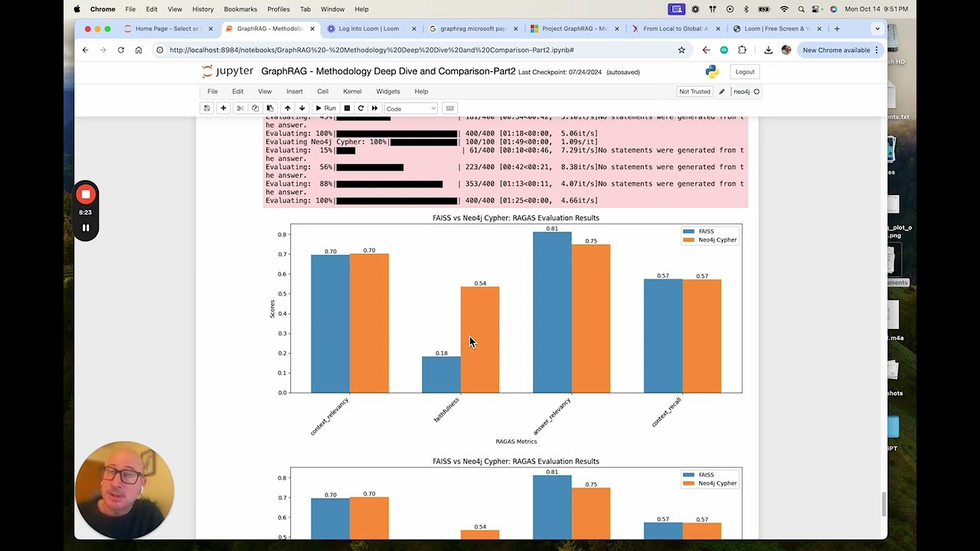This screenshot has width=980, height=551.
Task: Switch to the Home Page browser tab
Action: (x=167, y=29)
